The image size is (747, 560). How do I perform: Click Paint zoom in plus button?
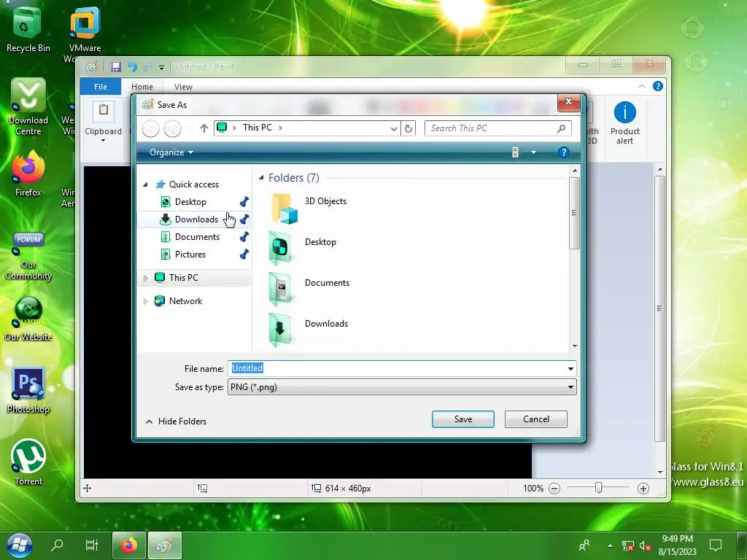point(643,488)
